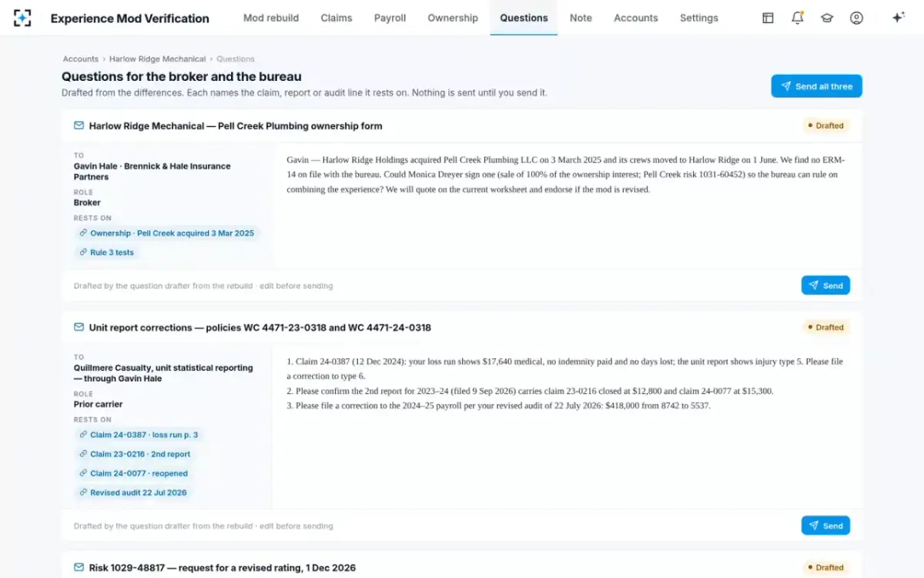This screenshot has width=924, height=578.
Task: Click the Experience Mod Verification app title
Action: click(x=129, y=18)
